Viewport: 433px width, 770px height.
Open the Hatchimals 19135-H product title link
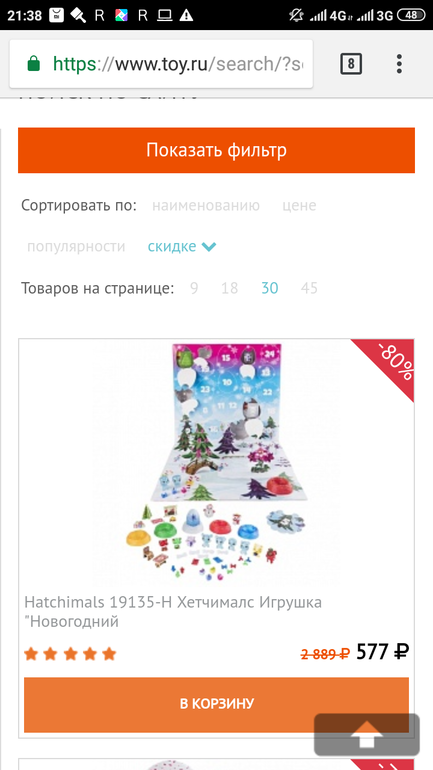[x=173, y=612]
